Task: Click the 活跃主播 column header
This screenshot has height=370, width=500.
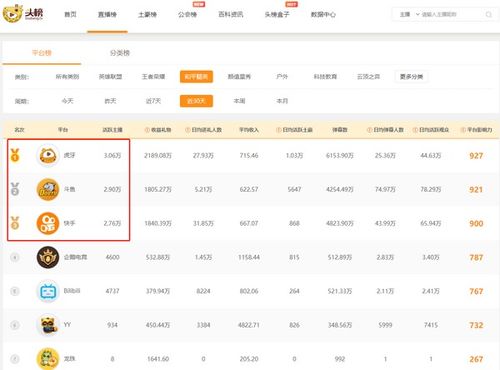Action: 112,130
